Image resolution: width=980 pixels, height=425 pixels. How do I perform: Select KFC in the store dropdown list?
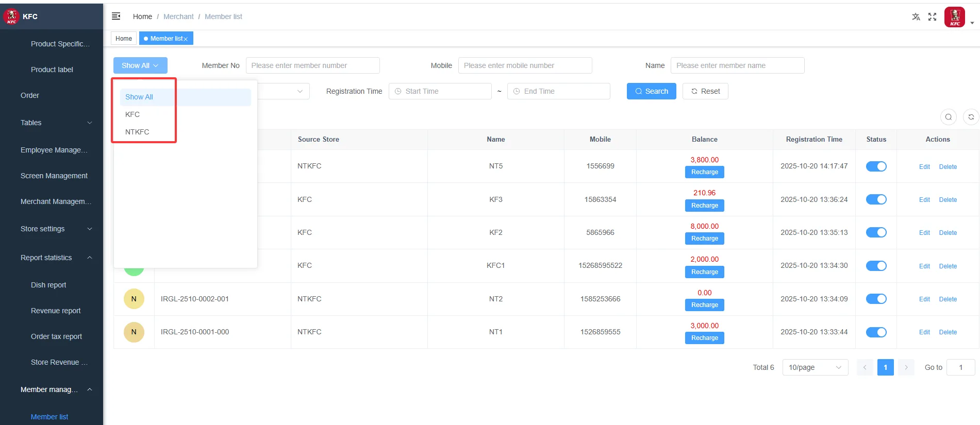point(186,114)
